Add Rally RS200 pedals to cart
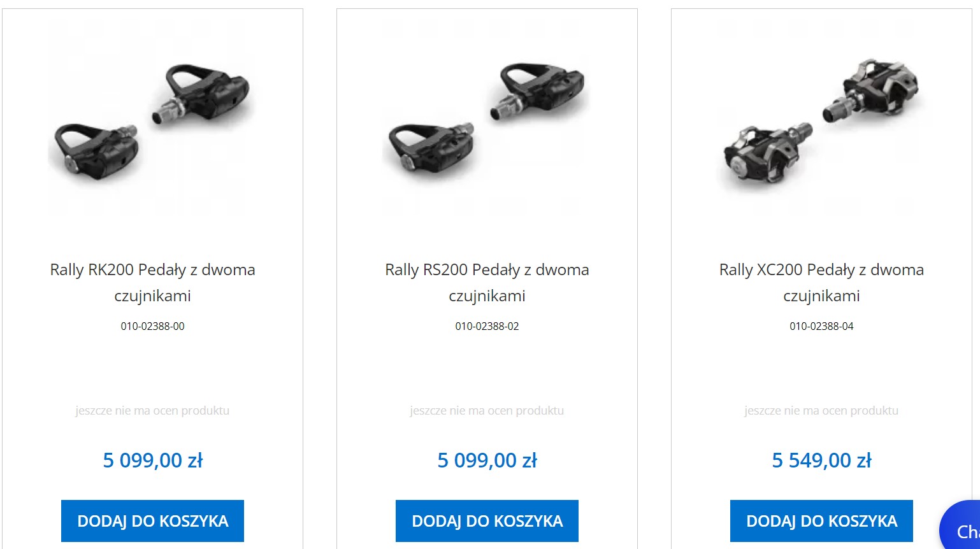Screen dimensions: 980x549 click(x=487, y=521)
